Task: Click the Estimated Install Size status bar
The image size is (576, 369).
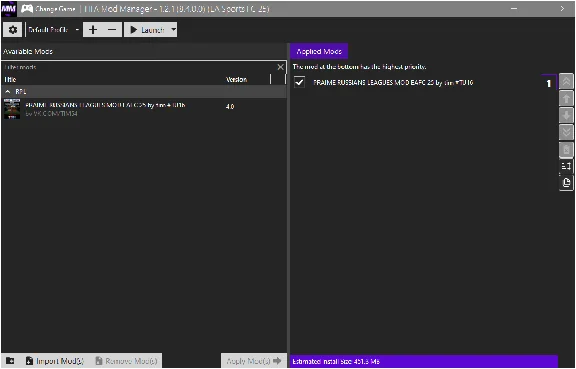Action: point(424,361)
